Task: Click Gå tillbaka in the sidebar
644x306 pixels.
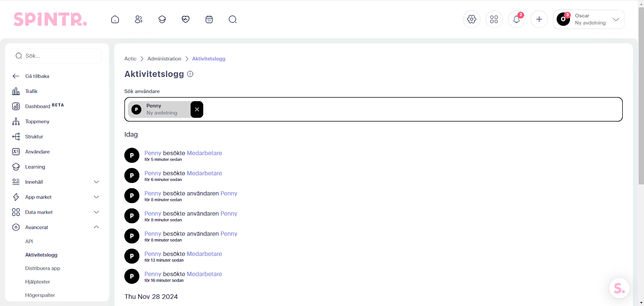Action: [37, 76]
